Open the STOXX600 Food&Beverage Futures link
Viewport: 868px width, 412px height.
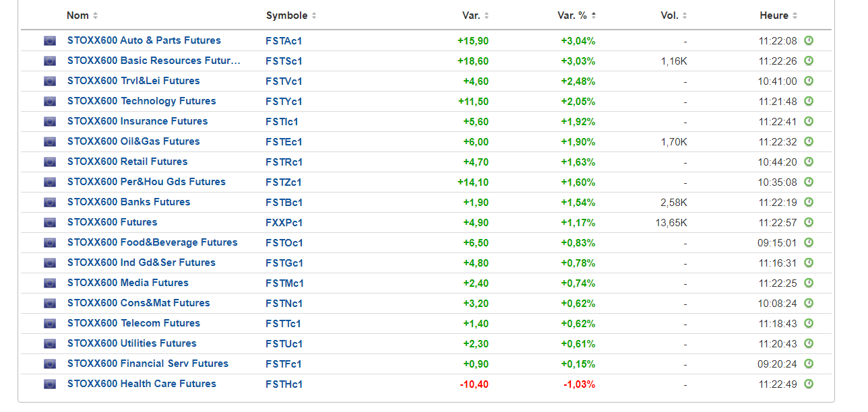[152, 242]
